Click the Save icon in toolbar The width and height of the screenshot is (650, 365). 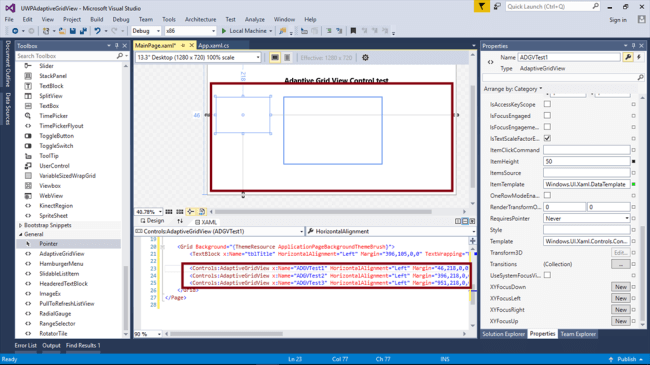pos(73,31)
